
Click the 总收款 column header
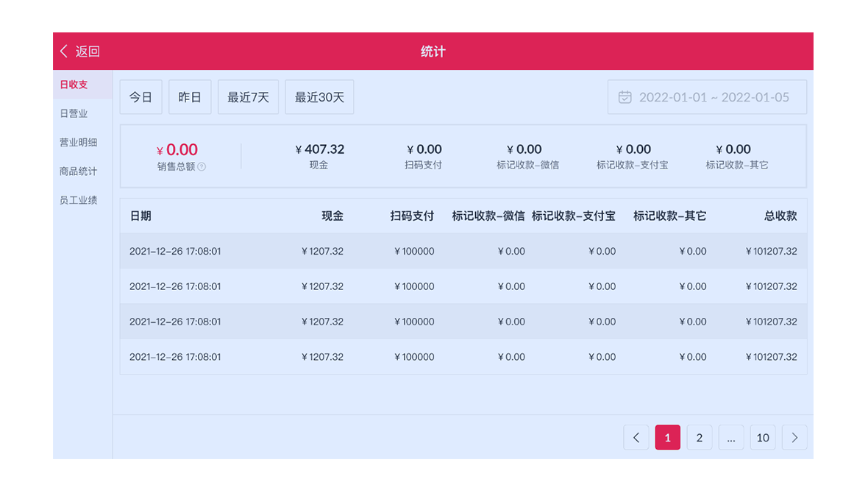pyautogui.click(x=780, y=216)
